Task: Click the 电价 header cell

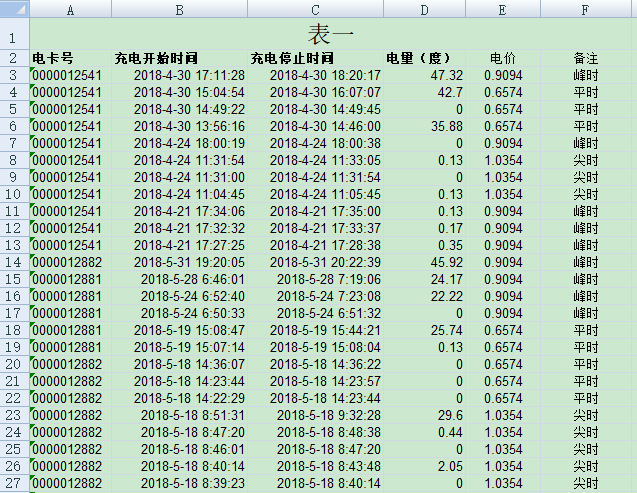Action: [503, 58]
